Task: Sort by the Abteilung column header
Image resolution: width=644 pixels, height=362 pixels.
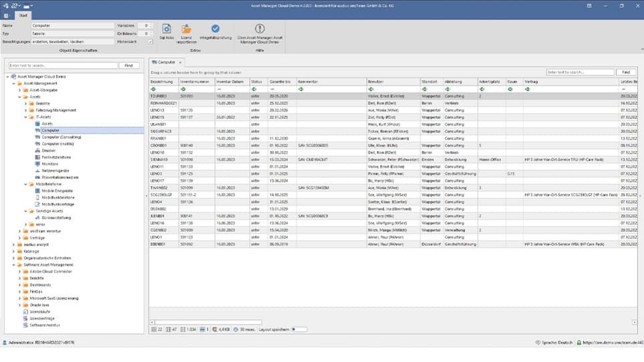Action: 460,81
